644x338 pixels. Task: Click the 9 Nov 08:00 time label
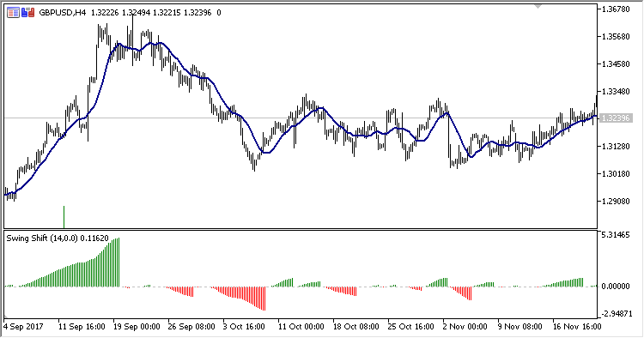tap(520, 327)
